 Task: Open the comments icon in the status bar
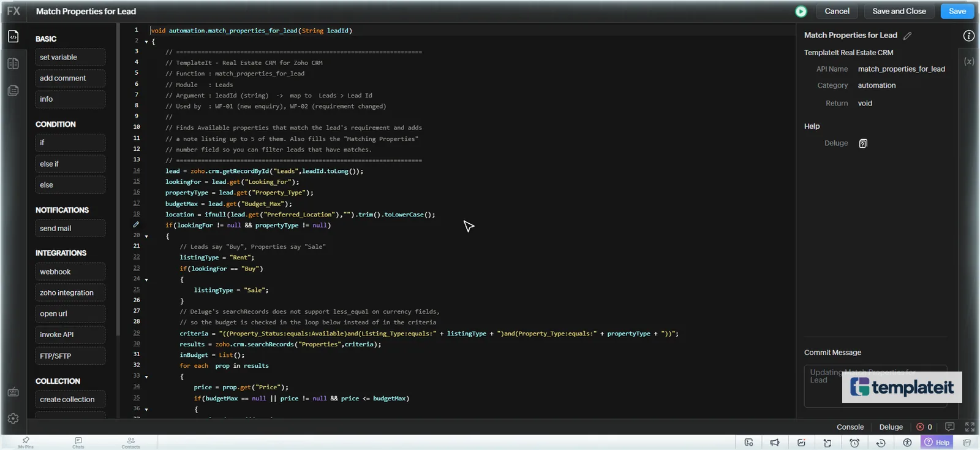pos(950,427)
